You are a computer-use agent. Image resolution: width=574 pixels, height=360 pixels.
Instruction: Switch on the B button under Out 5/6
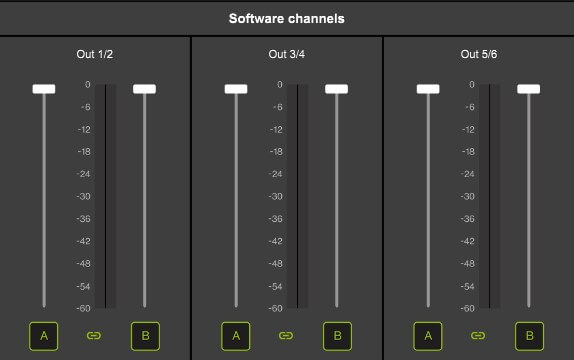(x=529, y=336)
